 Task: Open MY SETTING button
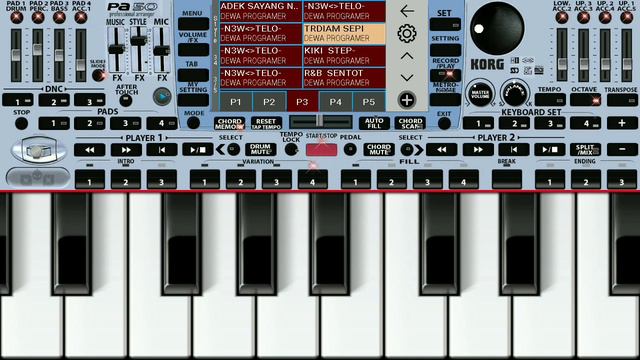coord(193,100)
